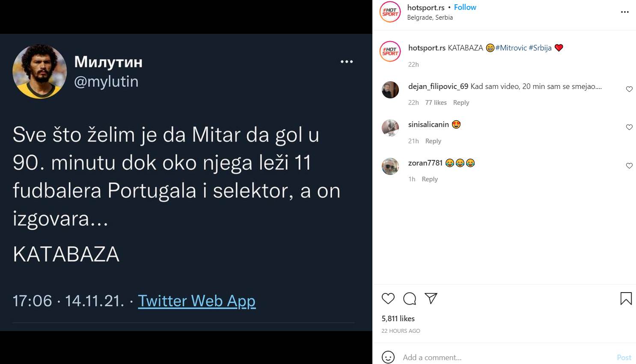Click the Add a comment field
The height and width of the screenshot is (364, 636).
point(505,357)
